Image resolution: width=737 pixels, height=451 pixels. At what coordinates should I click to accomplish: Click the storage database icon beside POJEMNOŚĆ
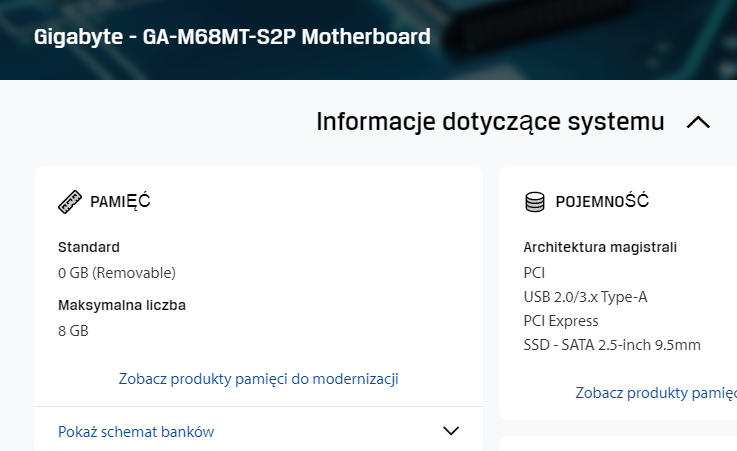tap(534, 202)
